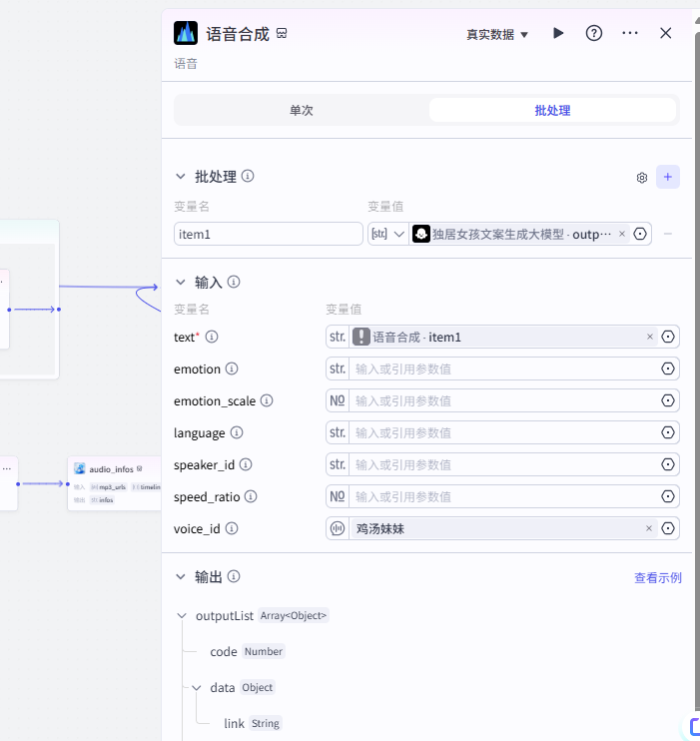
Task: Open variable selector for text field
Action: coord(668,337)
